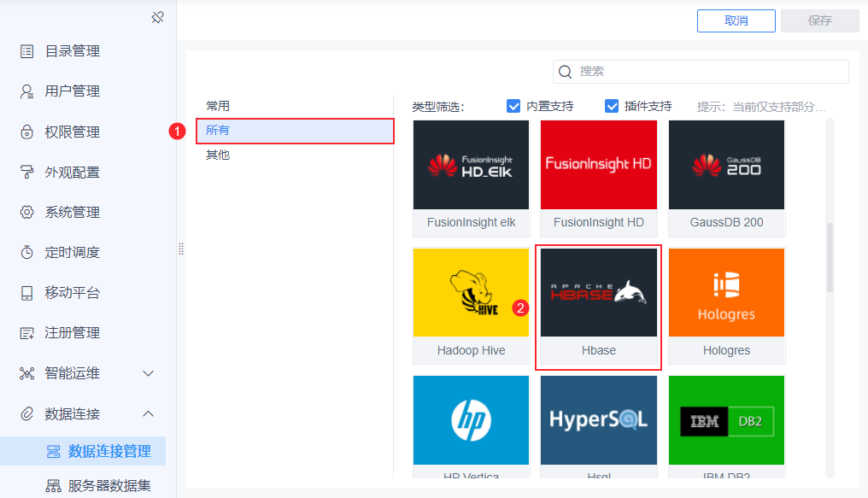Select the GaussDB 200 logo

click(x=726, y=165)
